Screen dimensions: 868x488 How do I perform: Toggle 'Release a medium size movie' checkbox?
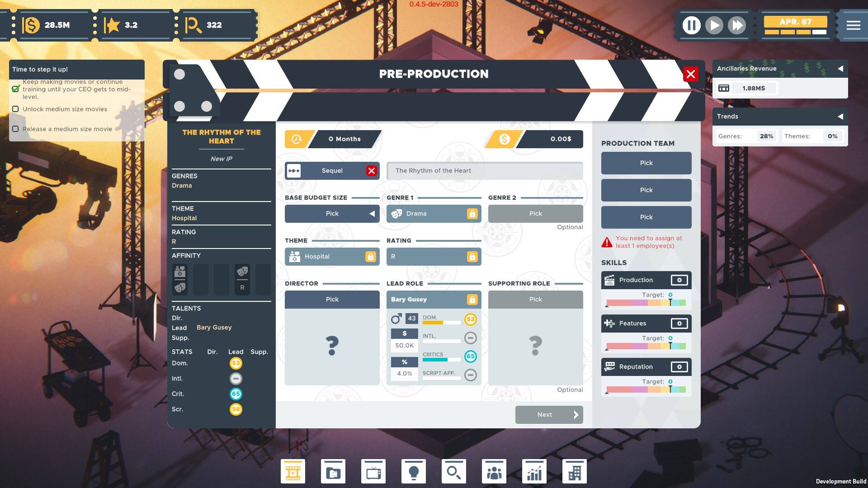[16, 129]
